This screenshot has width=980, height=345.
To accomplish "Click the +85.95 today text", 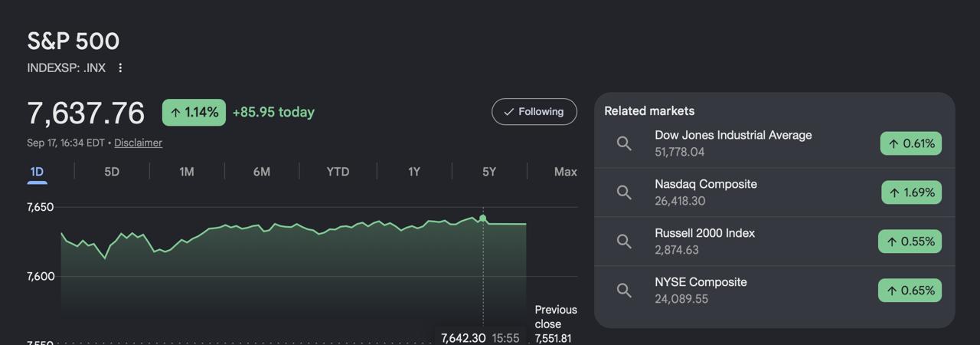I will 273,112.
